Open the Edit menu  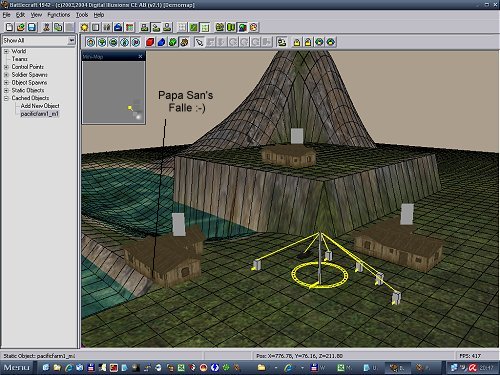pos(20,15)
